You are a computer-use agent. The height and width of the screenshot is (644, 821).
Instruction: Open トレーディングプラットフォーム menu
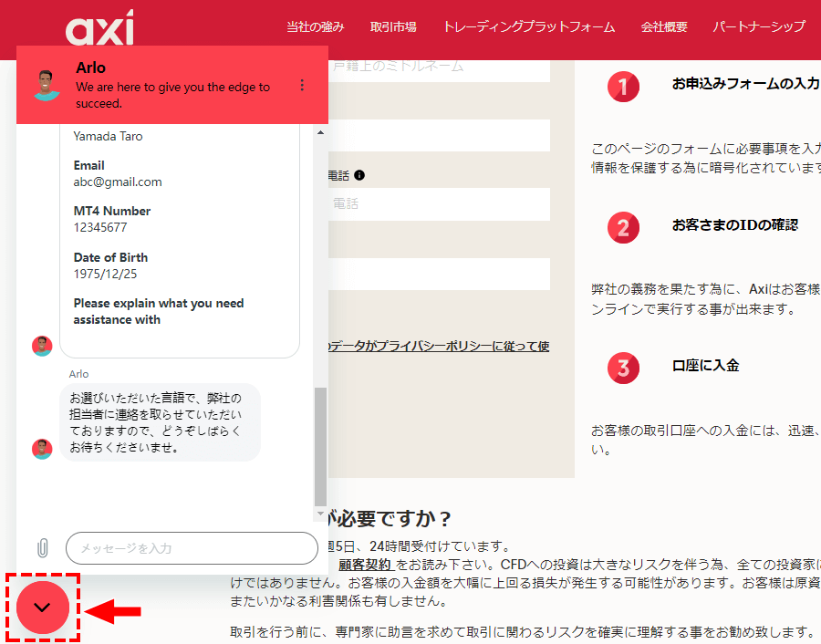529,26
